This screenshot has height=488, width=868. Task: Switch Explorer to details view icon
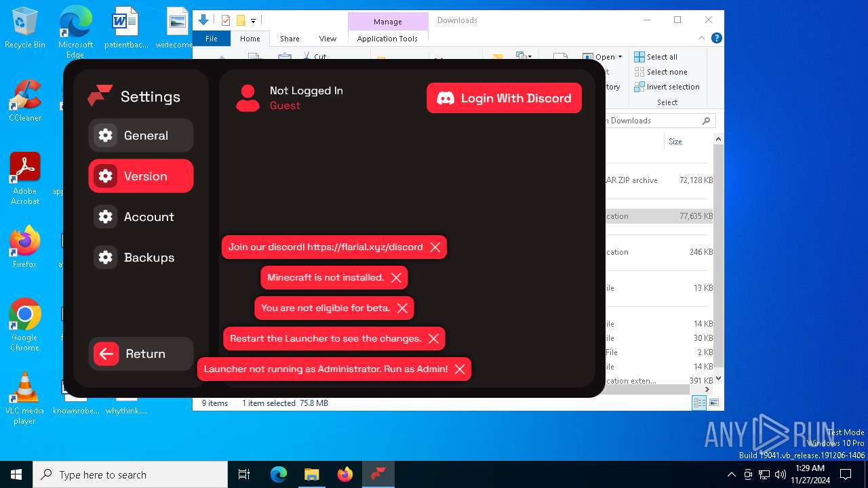[x=699, y=403]
